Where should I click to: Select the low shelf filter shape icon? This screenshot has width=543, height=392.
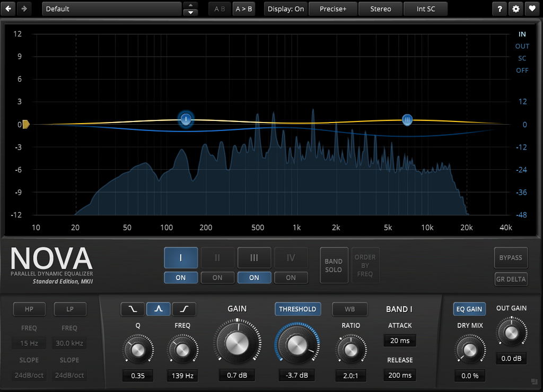coord(133,309)
